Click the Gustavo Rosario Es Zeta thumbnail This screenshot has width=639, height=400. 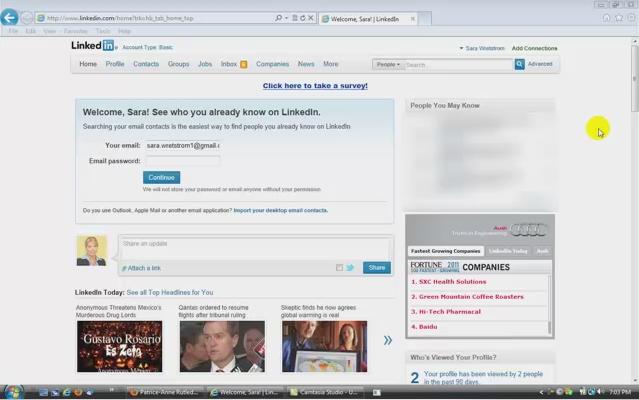click(119, 346)
